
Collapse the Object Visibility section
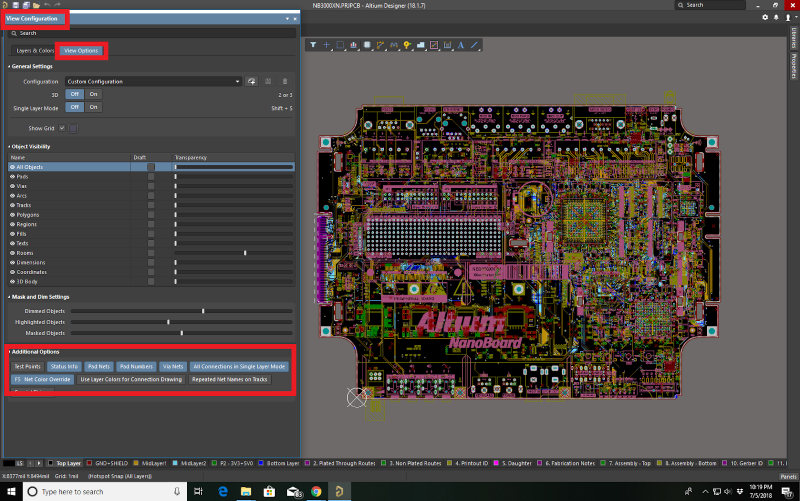pyautogui.click(x=10, y=146)
